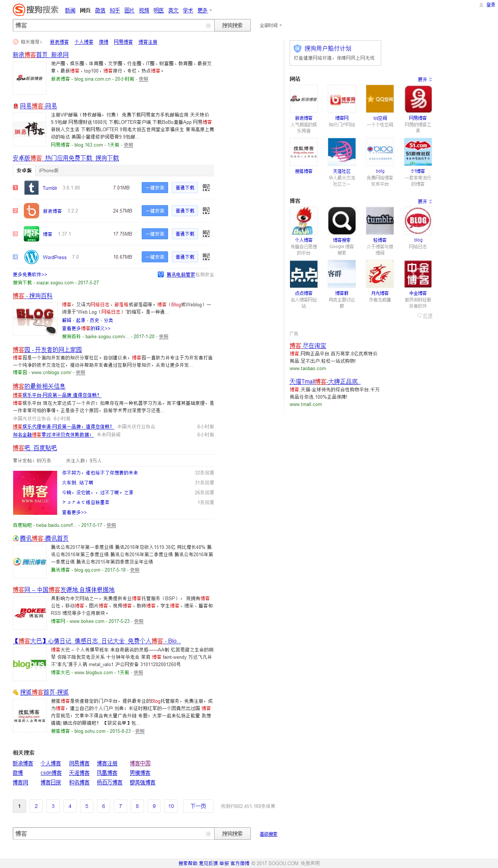Image resolution: width=498 pixels, height=868 pixels.
Task: Open 中金博客 tile
Action: click(x=418, y=274)
